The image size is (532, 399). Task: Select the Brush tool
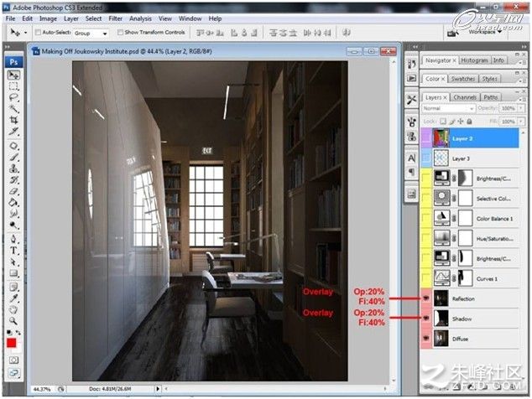13,158
